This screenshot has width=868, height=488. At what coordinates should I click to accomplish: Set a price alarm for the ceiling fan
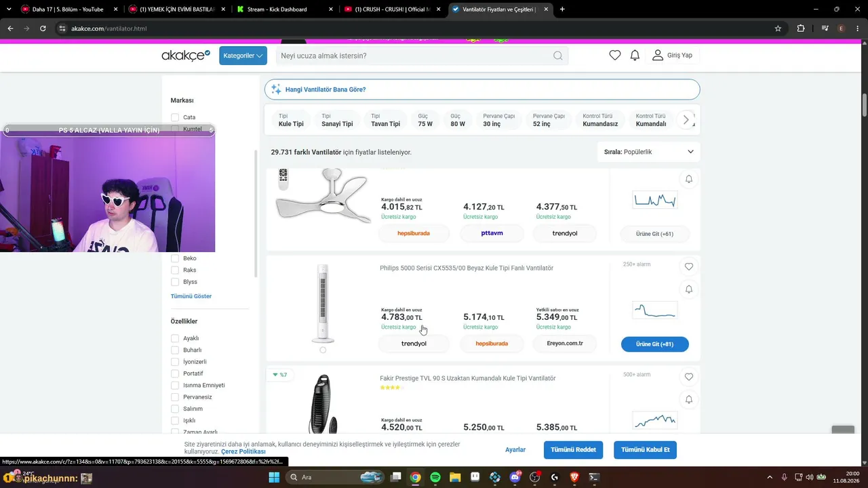(689, 179)
